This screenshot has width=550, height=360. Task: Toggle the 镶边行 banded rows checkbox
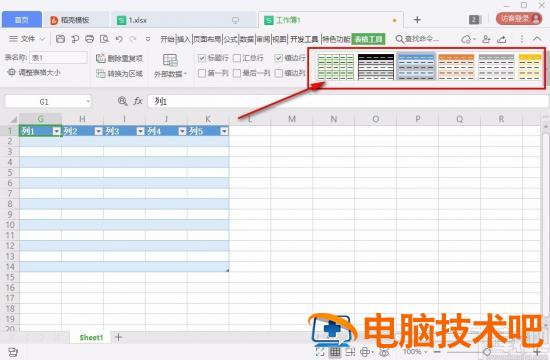tap(279, 58)
